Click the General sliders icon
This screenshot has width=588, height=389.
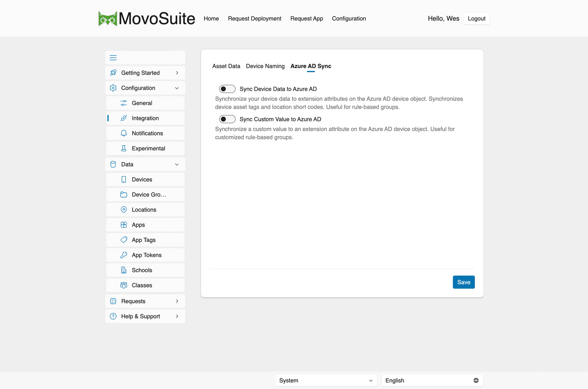click(x=124, y=103)
